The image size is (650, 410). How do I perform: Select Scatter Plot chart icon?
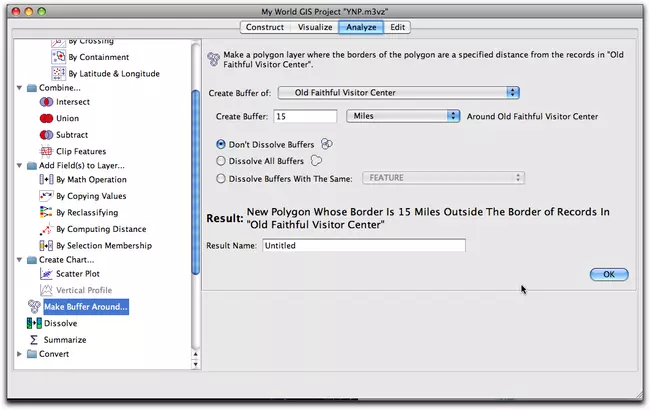(x=46, y=273)
